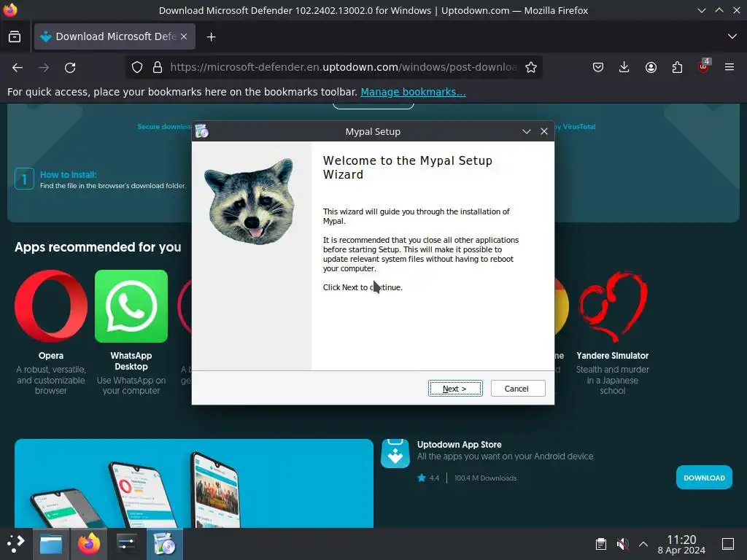The width and height of the screenshot is (747, 560).
Task: Click Yandere Simulator title text
Action: coord(613,356)
